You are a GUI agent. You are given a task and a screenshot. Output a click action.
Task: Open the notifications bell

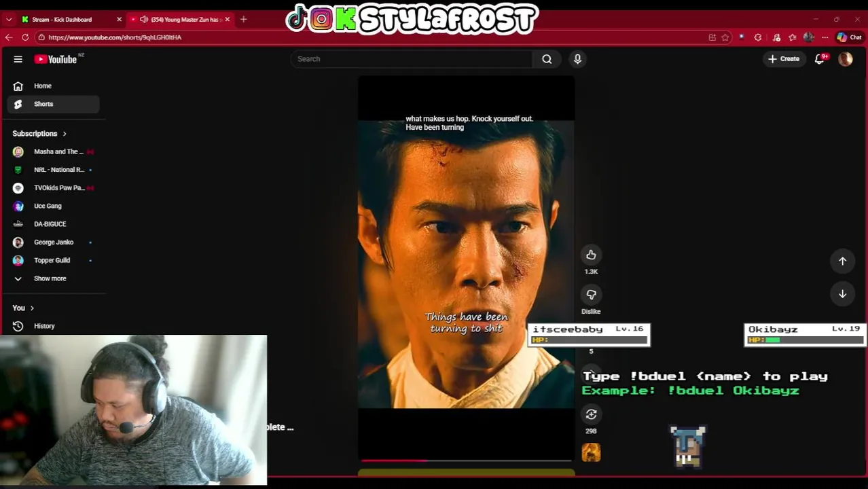click(820, 59)
